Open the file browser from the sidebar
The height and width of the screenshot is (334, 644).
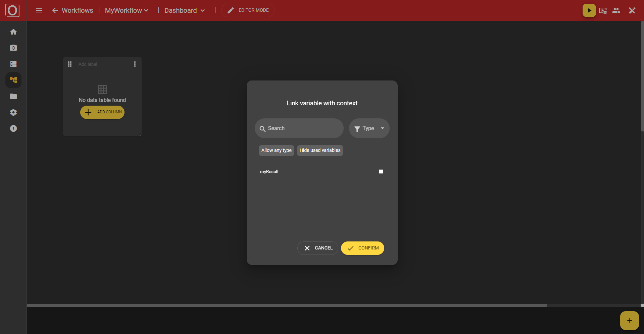pos(13,96)
